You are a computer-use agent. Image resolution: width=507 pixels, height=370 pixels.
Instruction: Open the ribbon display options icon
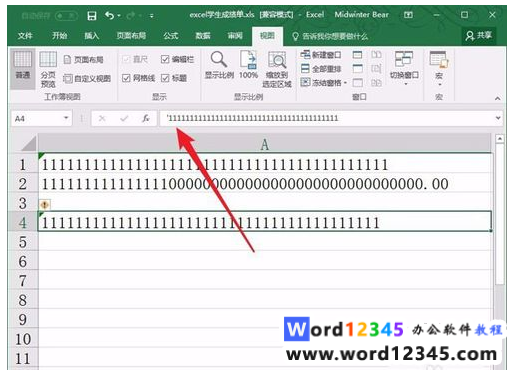tap(408, 15)
